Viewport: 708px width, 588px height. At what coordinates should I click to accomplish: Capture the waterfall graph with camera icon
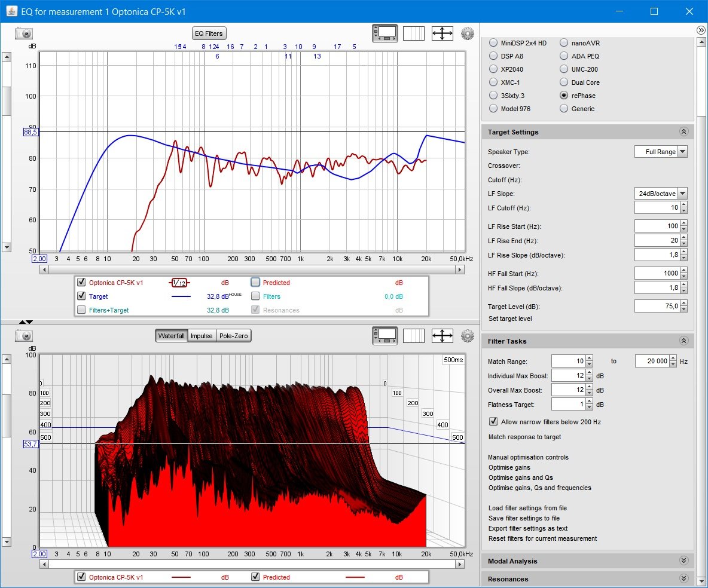pyautogui.click(x=24, y=336)
